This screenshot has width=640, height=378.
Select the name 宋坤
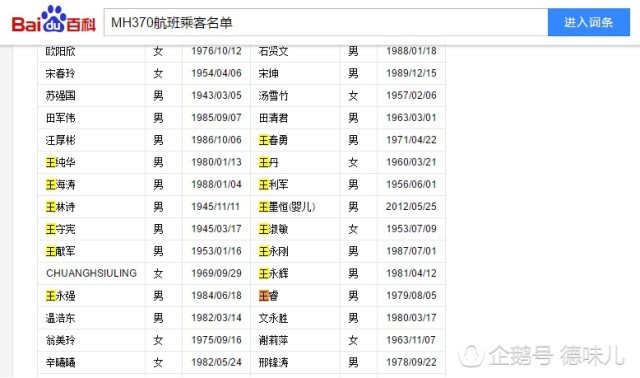coord(269,73)
